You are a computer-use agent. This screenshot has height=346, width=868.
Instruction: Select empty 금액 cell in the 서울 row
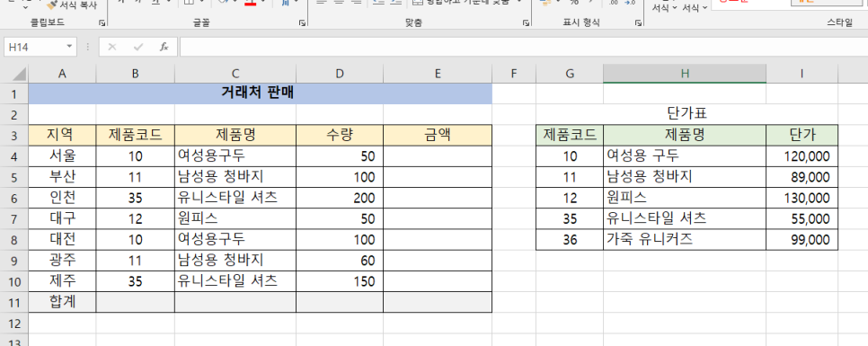coord(438,156)
